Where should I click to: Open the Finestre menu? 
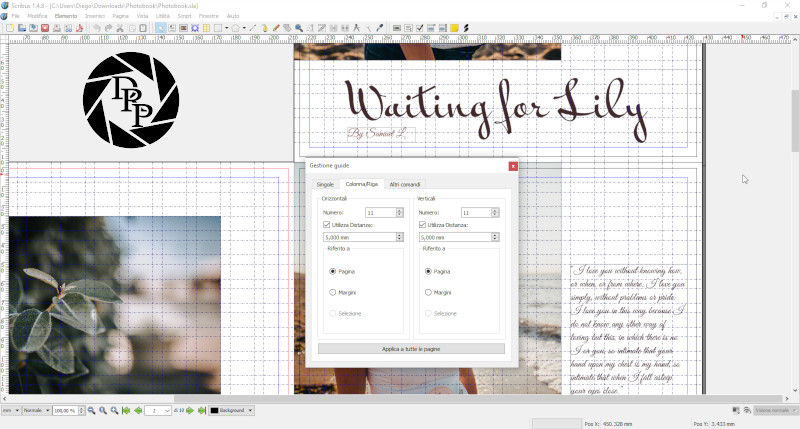click(x=209, y=17)
